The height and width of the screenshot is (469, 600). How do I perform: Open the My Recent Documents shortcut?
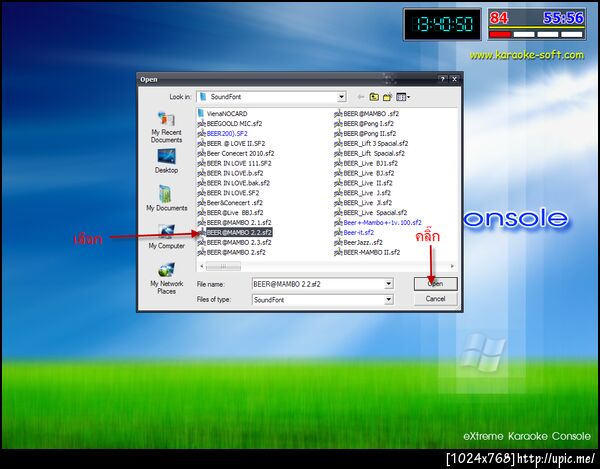click(166, 127)
